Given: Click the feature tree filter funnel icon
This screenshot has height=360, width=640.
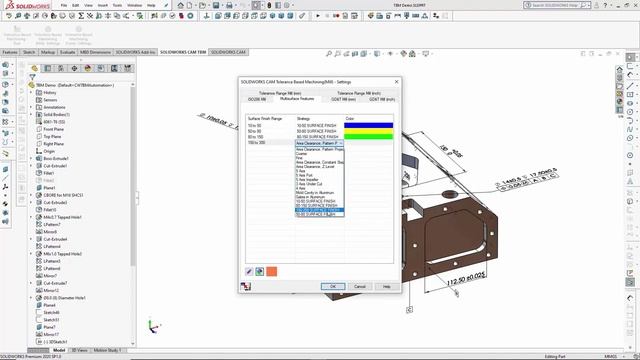Looking at the screenshot, I should [x=32, y=77].
